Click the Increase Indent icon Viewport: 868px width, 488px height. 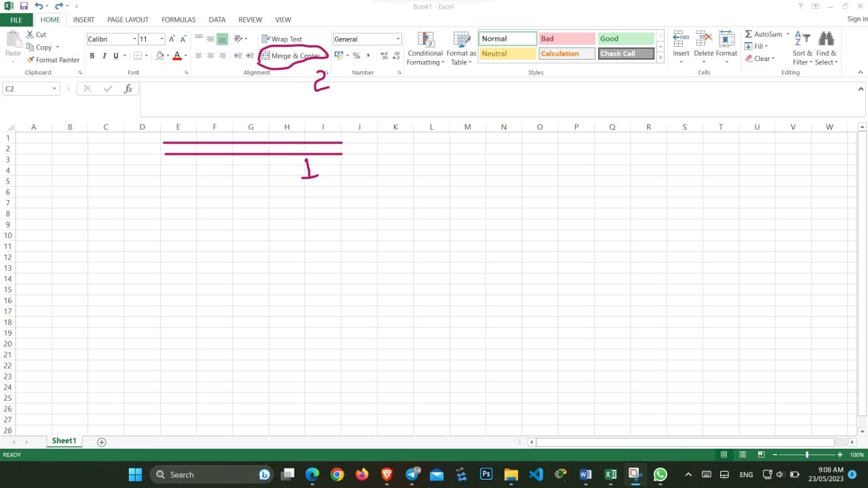(x=250, y=56)
